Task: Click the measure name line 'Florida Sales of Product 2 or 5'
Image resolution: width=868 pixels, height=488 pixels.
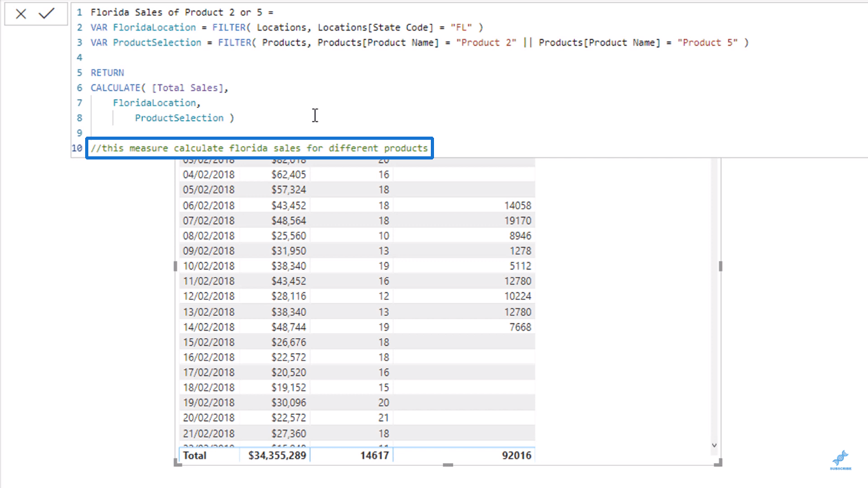Action: 183,12
